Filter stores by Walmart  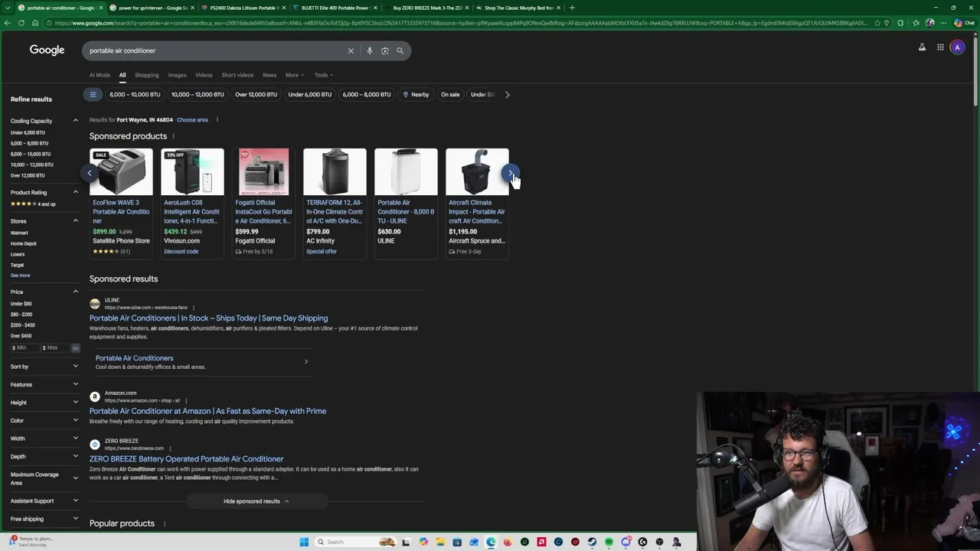(19, 233)
